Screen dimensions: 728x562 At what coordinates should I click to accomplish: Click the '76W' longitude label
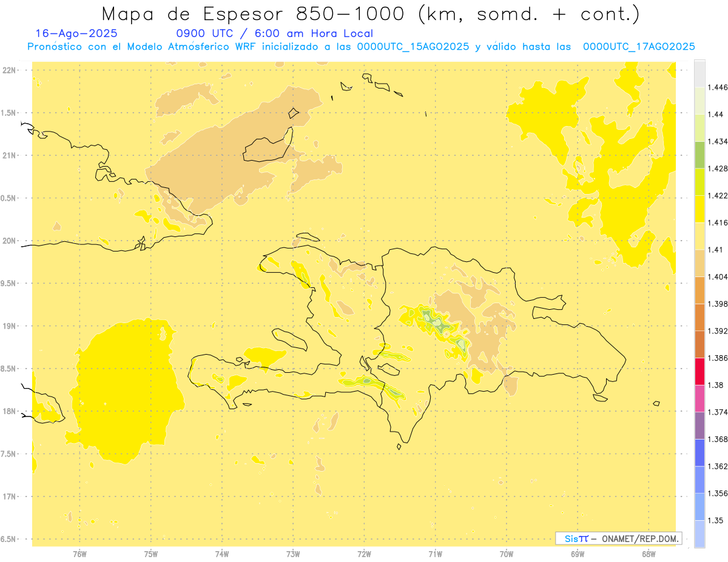pyautogui.click(x=79, y=554)
